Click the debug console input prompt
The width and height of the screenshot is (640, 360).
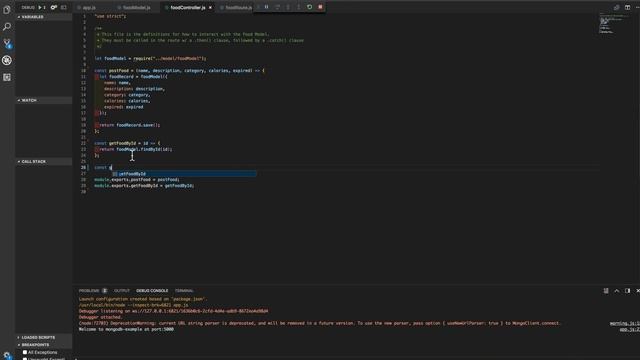tap(355, 358)
